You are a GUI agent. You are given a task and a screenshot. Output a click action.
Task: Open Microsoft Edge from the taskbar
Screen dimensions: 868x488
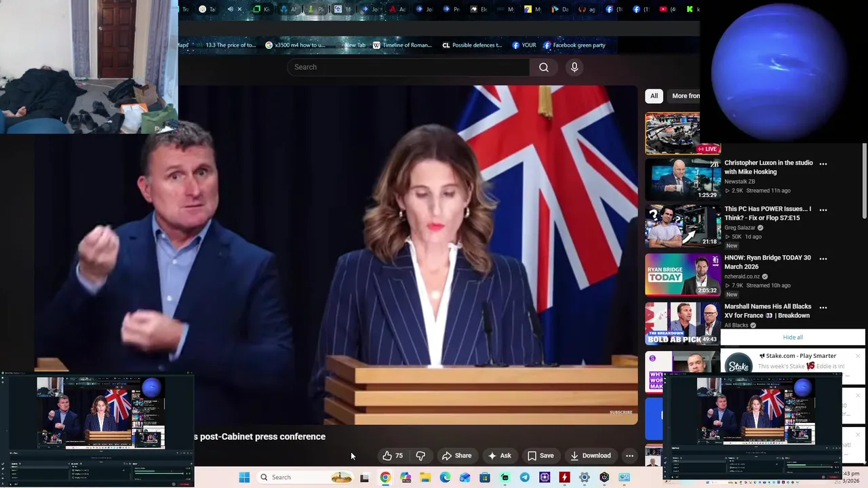click(445, 477)
